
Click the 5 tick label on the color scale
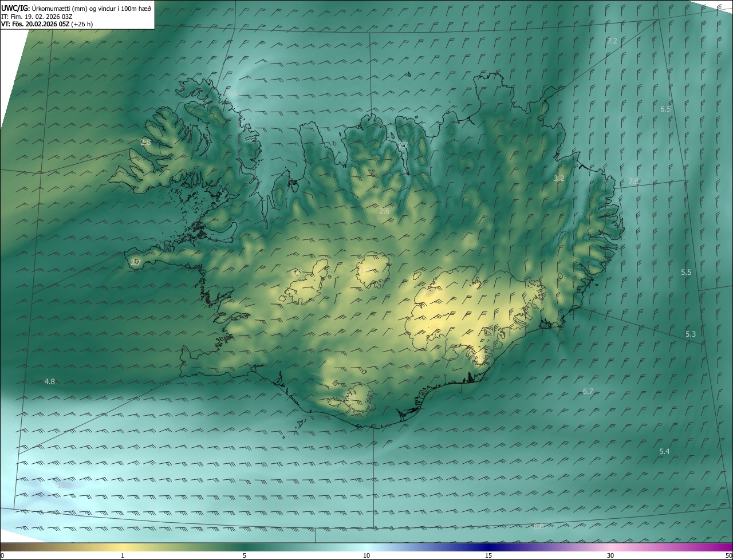coord(245,555)
